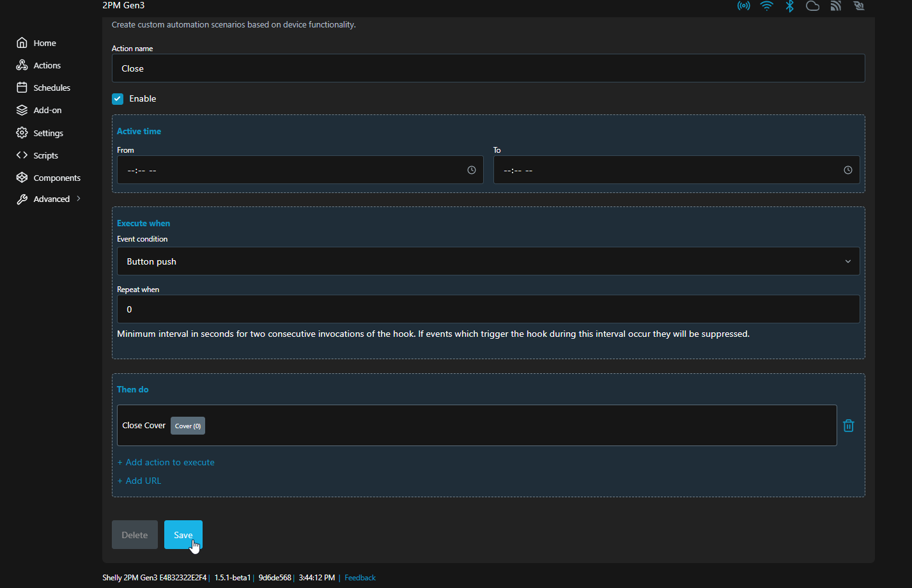Open the Schedules section
Viewport: 912px width, 588px height.
[x=51, y=88]
